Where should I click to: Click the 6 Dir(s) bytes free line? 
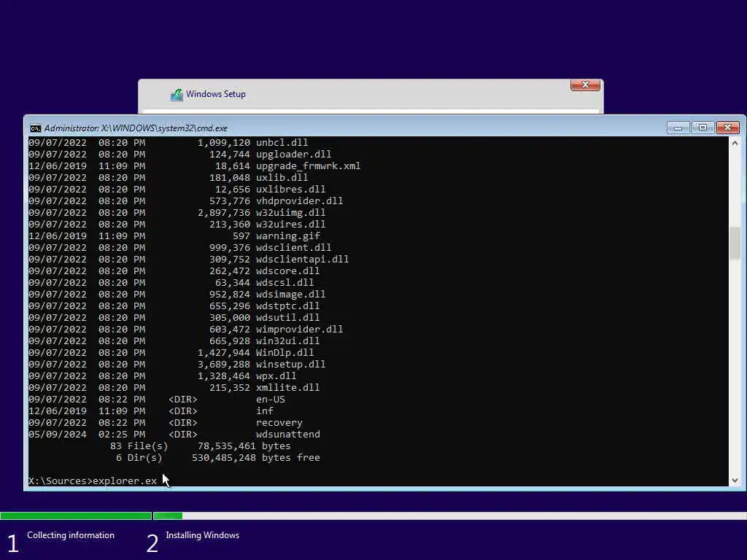pyautogui.click(x=217, y=458)
